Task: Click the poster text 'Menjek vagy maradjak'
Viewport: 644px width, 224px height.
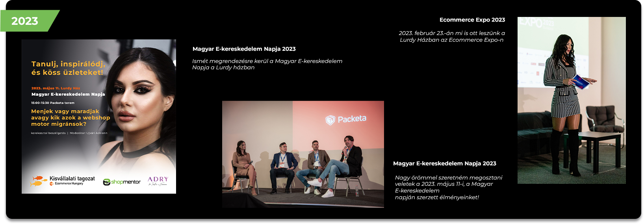Action: pyautogui.click(x=65, y=111)
